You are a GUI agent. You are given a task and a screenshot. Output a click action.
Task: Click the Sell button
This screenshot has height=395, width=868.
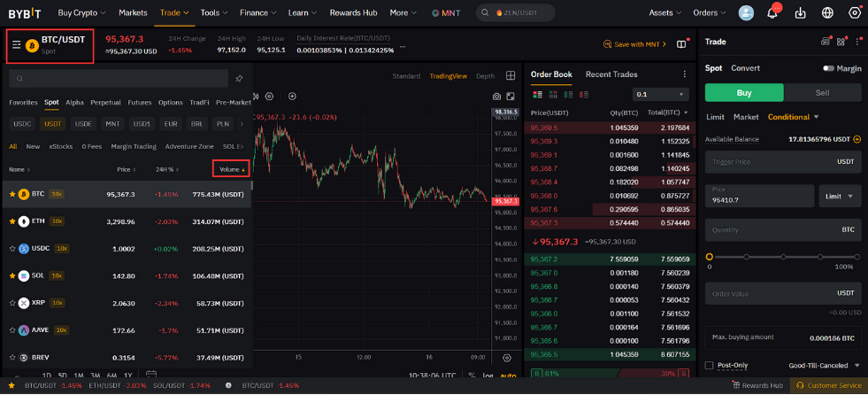pos(822,92)
